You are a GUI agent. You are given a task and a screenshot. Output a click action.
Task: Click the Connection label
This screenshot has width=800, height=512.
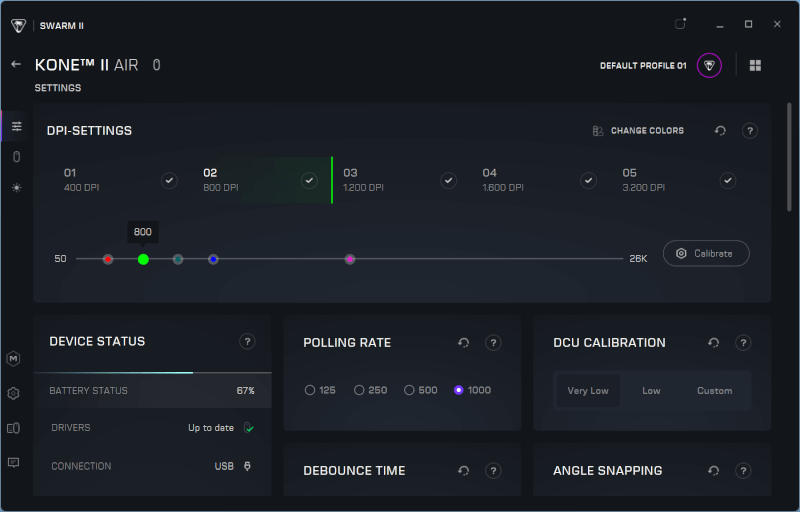tap(81, 466)
